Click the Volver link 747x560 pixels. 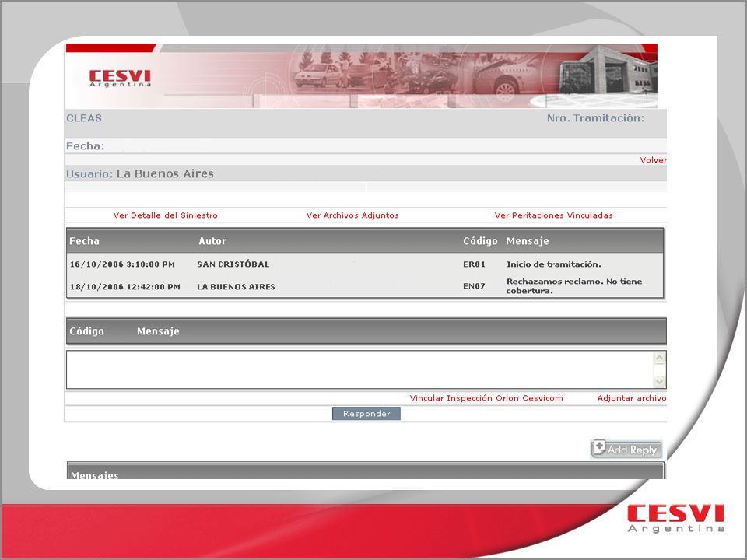[653, 160]
